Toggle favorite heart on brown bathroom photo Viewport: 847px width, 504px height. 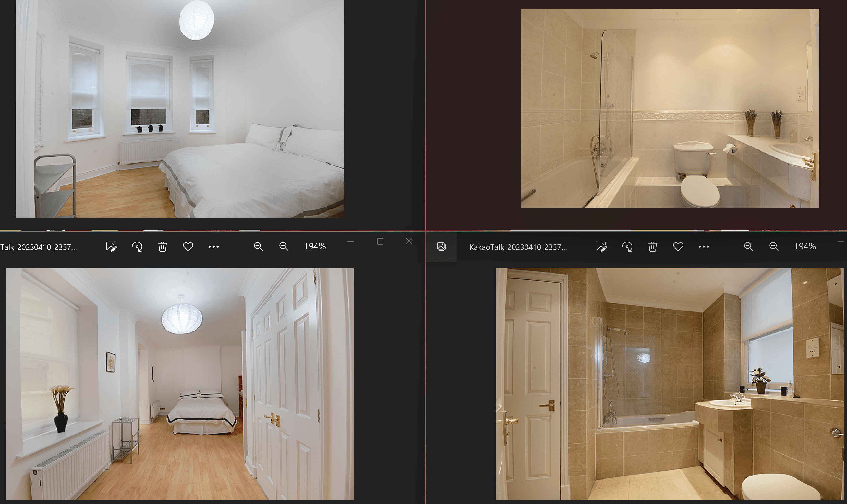coord(678,247)
